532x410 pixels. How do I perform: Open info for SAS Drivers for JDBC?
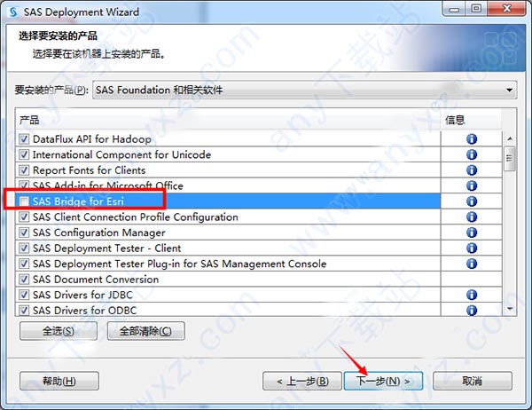pos(472,295)
